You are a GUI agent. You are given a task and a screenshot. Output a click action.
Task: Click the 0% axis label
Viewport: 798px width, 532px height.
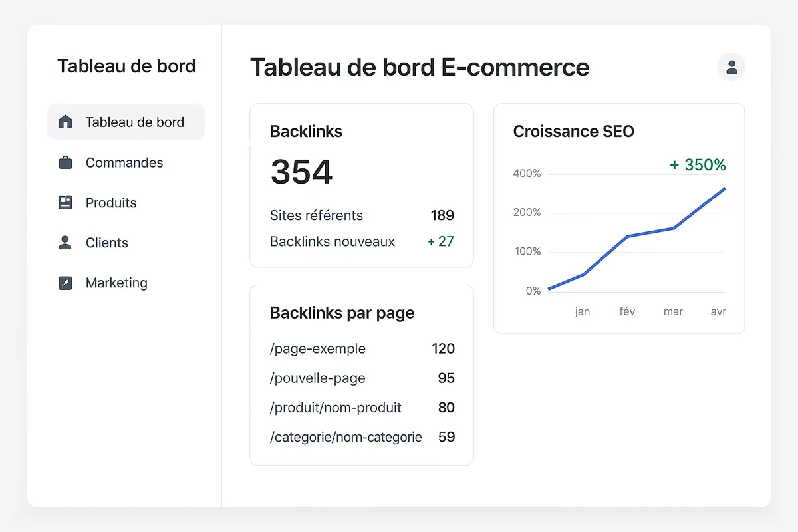point(533,291)
